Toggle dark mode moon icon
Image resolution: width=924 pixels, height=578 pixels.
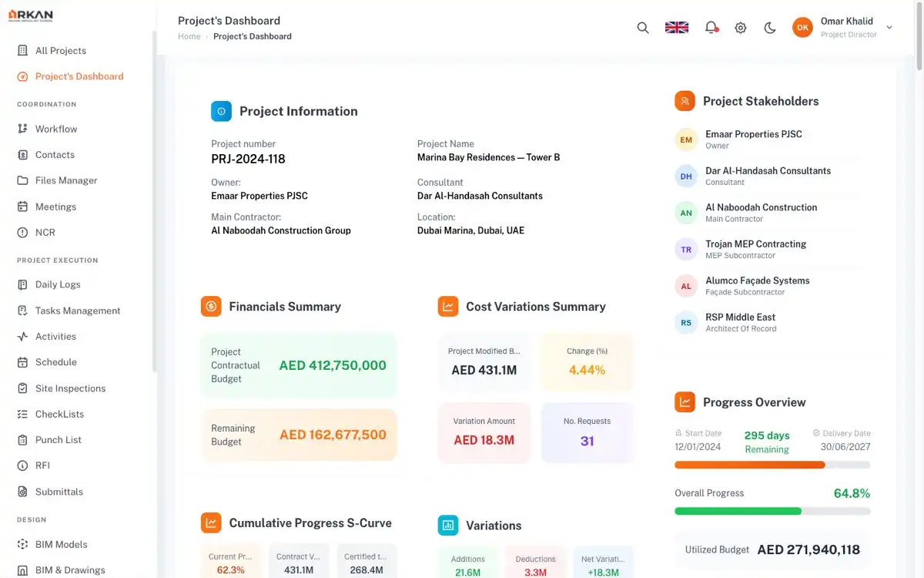(770, 28)
